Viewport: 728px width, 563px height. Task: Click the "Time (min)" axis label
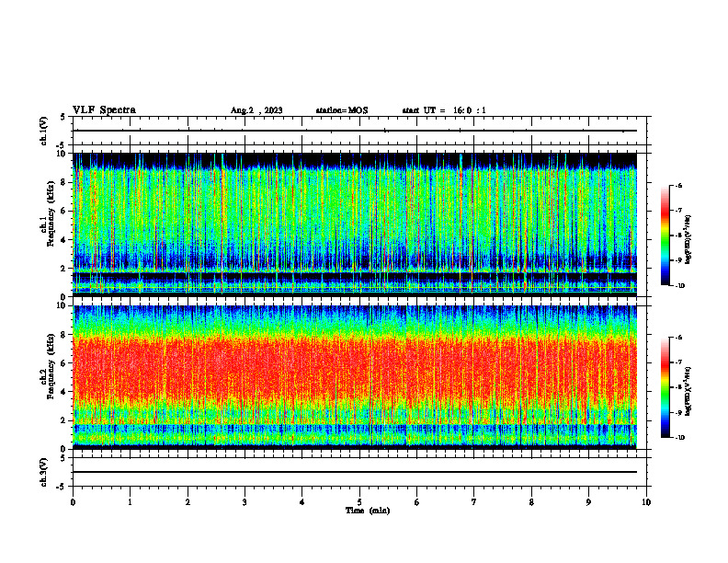pos(368,511)
